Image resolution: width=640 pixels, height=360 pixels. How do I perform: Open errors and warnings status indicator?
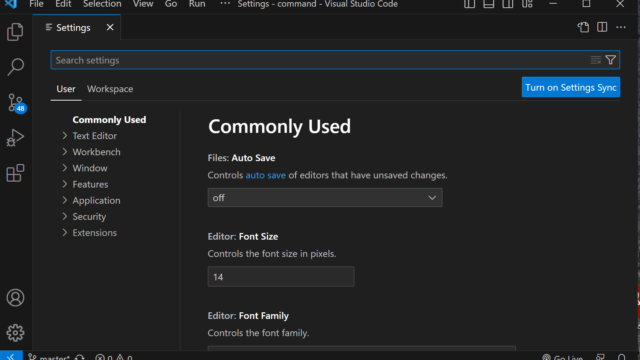coord(114,357)
